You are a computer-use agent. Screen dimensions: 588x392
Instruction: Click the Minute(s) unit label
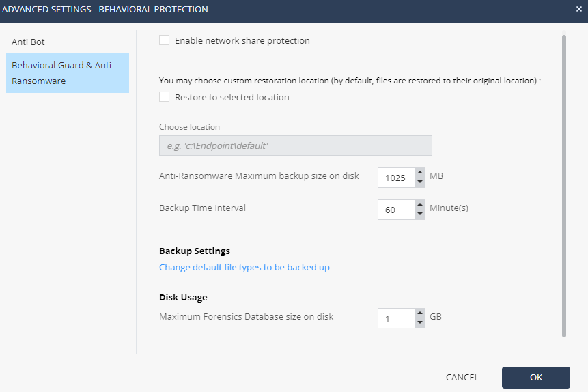pos(449,208)
